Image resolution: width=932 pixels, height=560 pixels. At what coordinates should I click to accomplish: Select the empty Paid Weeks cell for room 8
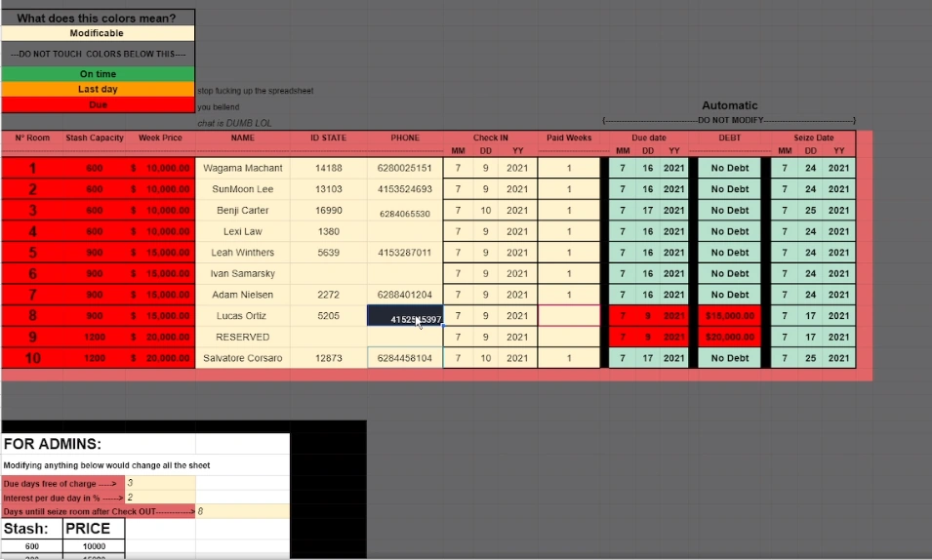(569, 316)
